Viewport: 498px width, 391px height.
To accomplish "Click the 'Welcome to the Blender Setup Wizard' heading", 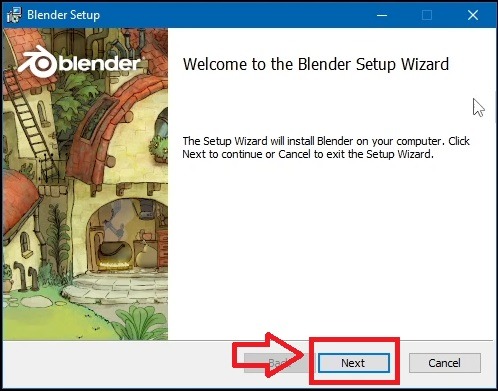I will pyautogui.click(x=316, y=64).
